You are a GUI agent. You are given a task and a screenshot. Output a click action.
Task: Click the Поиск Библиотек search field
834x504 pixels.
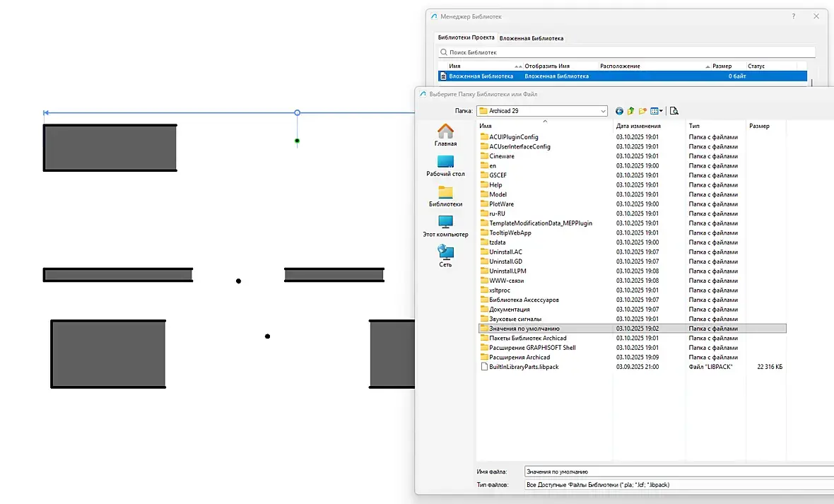tap(626, 52)
